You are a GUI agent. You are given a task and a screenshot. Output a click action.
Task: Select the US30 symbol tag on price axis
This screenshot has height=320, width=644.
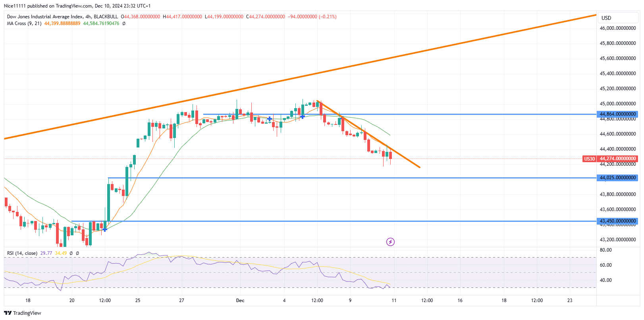(x=590, y=159)
